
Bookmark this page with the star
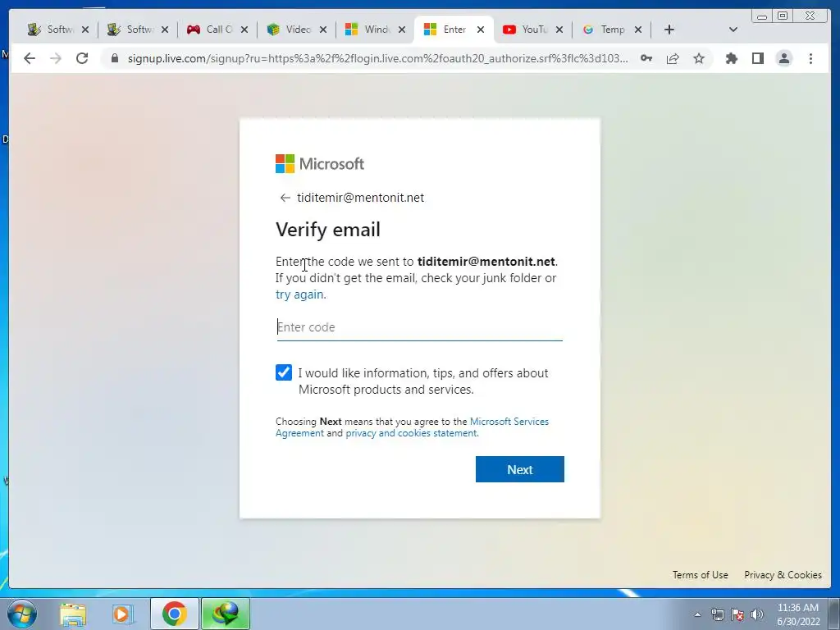[x=699, y=58]
